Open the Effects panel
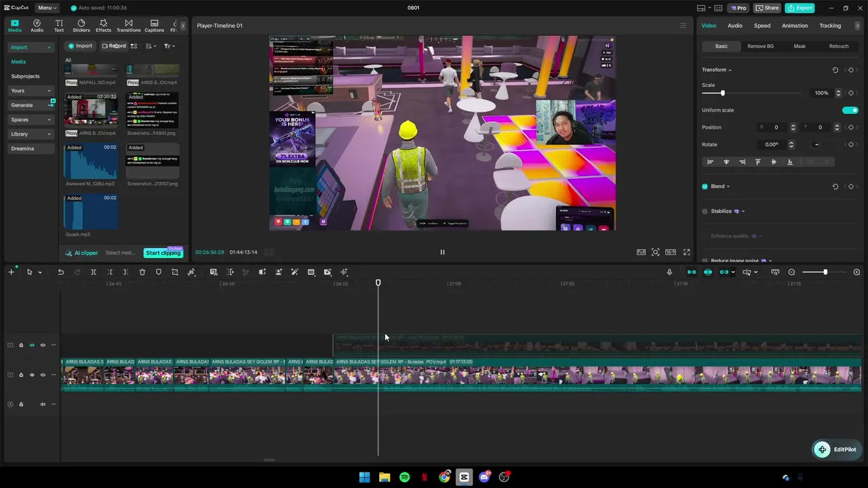The height and width of the screenshot is (488, 868). pos(103,26)
